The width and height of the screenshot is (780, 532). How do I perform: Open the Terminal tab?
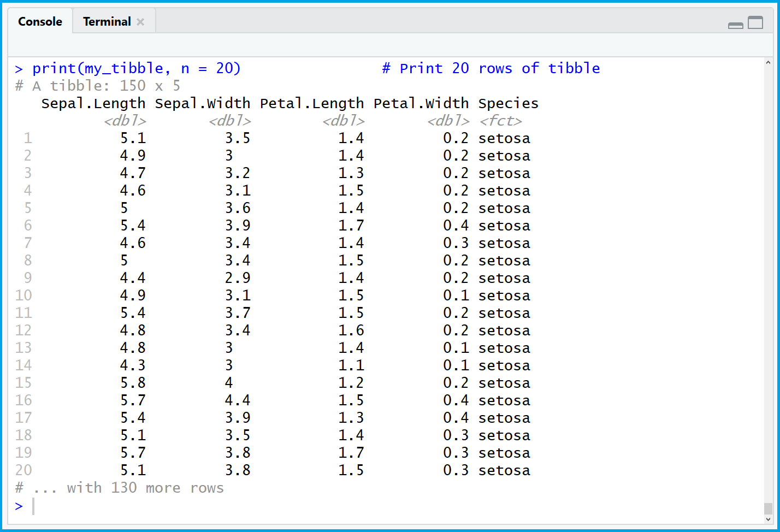coord(107,22)
